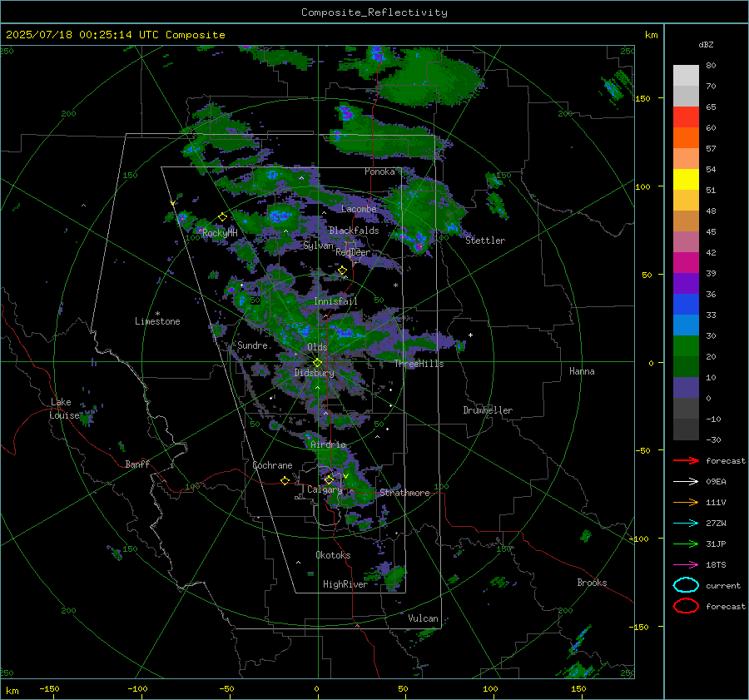The height and width of the screenshot is (700, 749).
Task: Pick the purple 36-39 dBZ legend swatch
Action: click(x=686, y=284)
